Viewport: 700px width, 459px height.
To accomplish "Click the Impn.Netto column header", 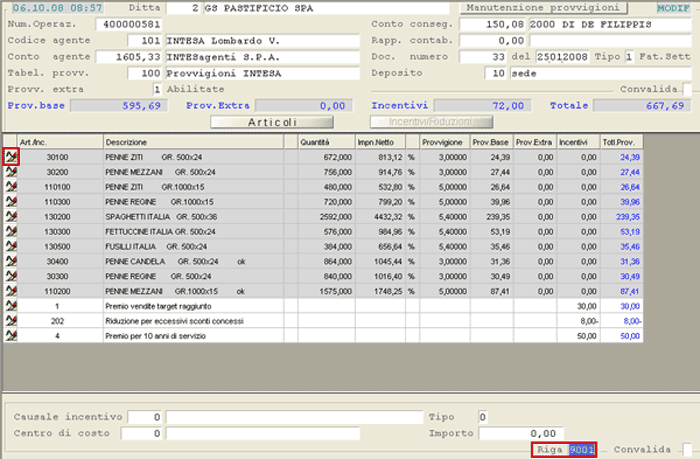I will click(380, 142).
